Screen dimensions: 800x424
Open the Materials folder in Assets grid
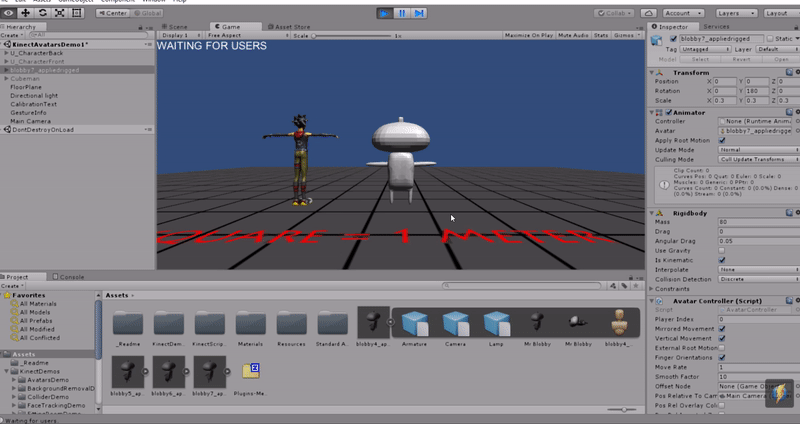coord(251,323)
